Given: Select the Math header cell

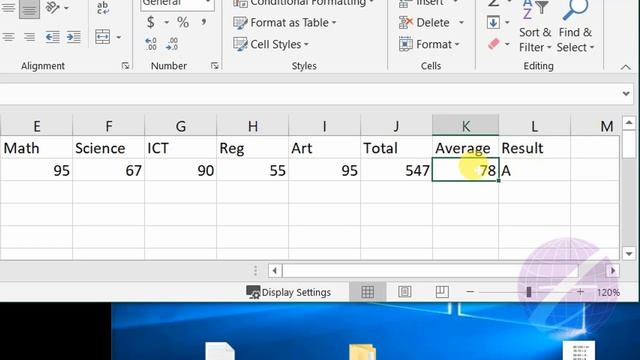Looking at the screenshot, I should click(37, 148).
